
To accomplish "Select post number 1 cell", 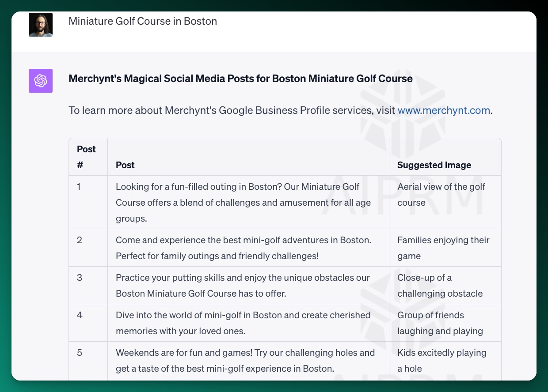I will pyautogui.click(x=79, y=187).
